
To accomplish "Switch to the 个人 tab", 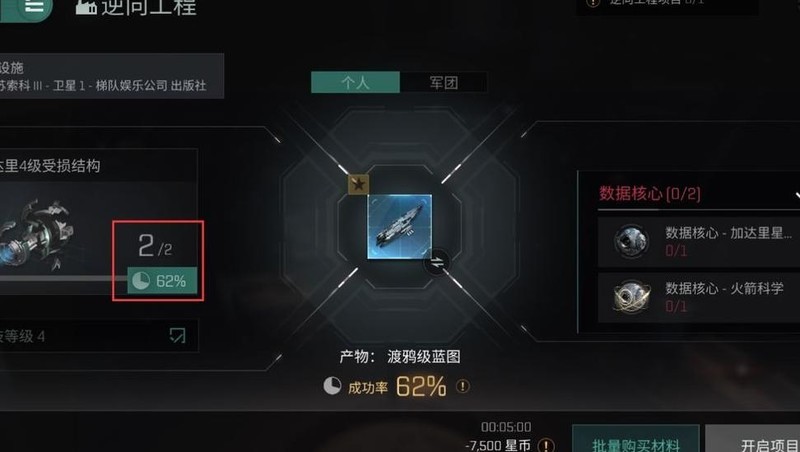I will (x=356, y=82).
